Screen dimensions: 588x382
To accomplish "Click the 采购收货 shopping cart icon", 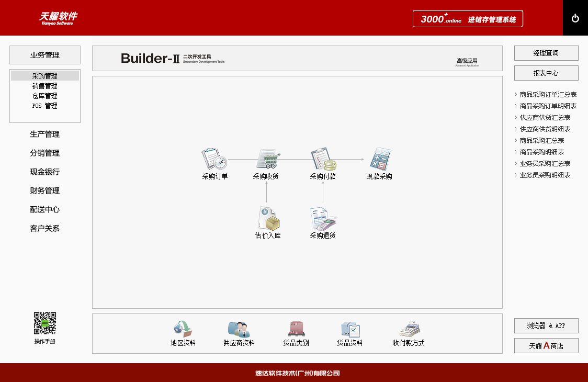I will (x=267, y=159).
